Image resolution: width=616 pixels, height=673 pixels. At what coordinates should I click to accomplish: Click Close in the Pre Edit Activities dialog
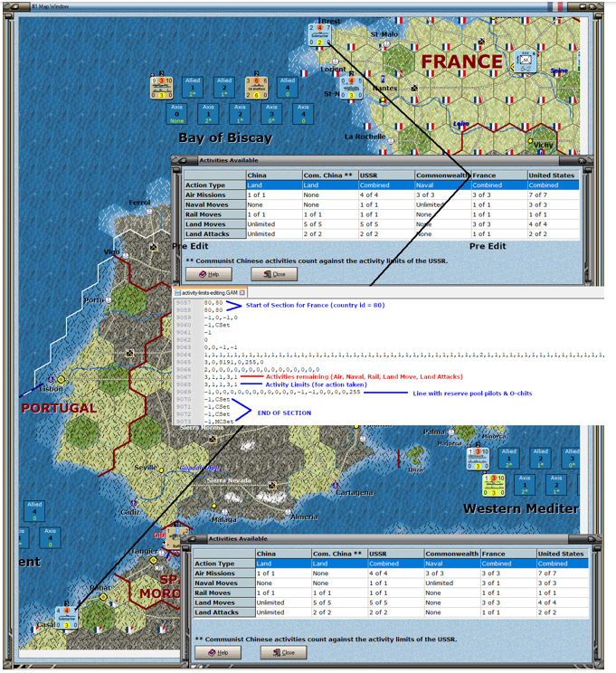pos(274,274)
